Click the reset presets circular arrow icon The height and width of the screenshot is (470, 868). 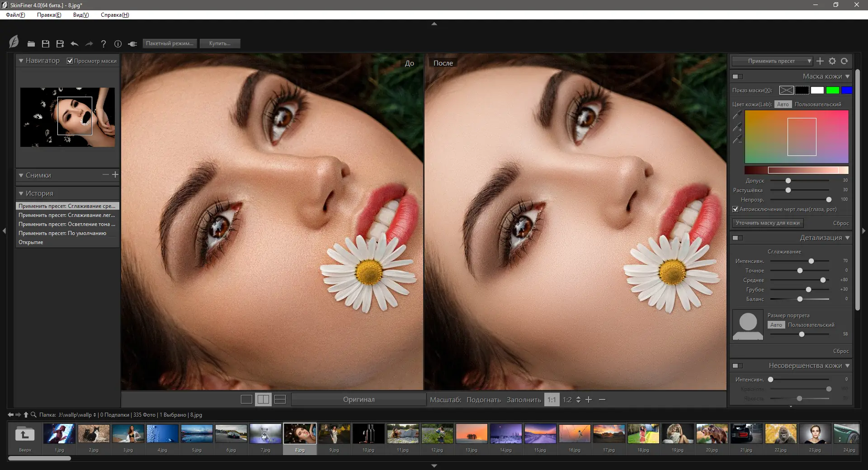click(844, 61)
